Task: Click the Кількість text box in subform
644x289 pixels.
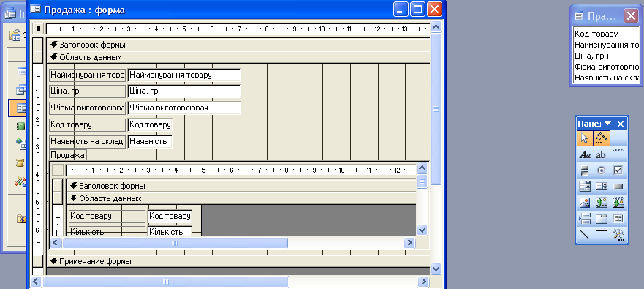Action: 170,232
